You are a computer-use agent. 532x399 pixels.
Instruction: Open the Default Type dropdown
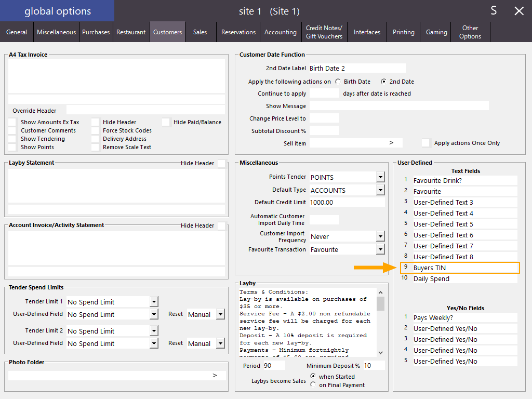tap(380, 190)
